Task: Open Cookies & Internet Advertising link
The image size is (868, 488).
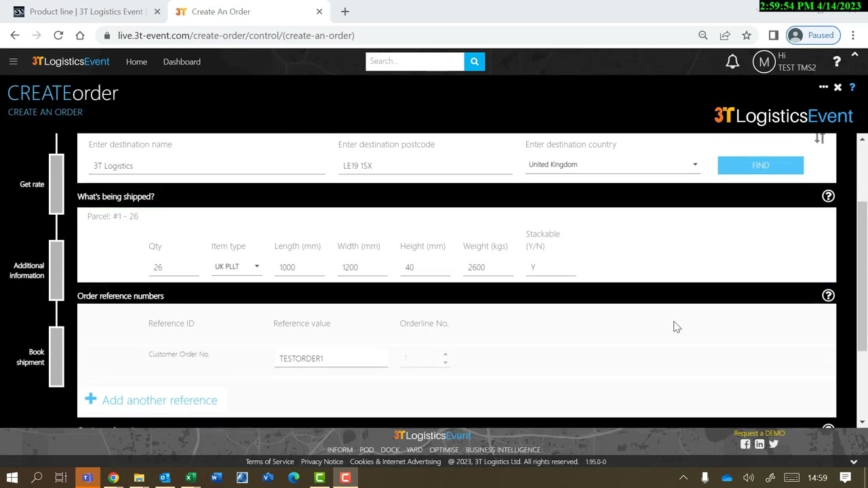Action: pyautogui.click(x=395, y=462)
